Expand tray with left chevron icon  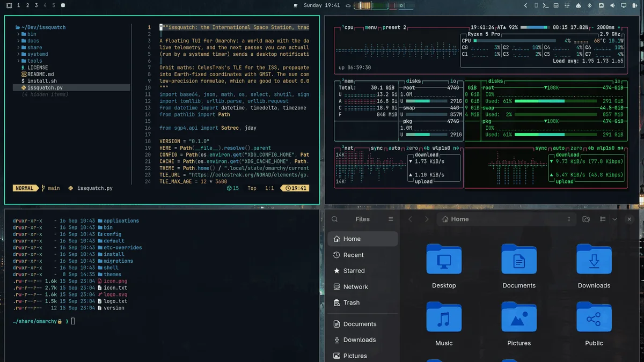(525, 5)
